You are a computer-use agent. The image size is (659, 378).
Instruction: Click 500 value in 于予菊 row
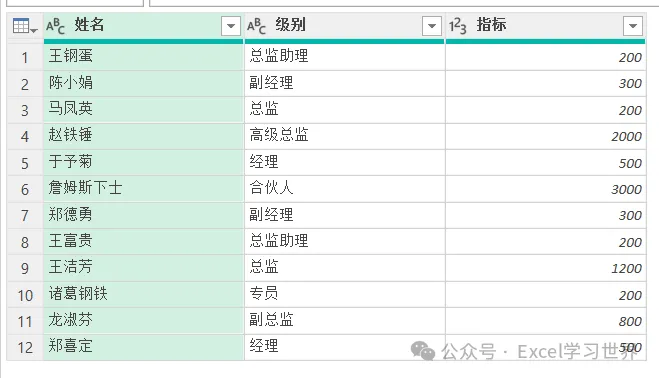tap(546, 163)
